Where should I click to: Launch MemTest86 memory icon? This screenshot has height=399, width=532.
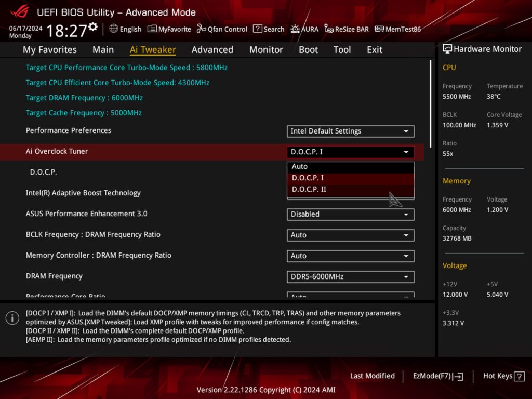tap(379, 29)
